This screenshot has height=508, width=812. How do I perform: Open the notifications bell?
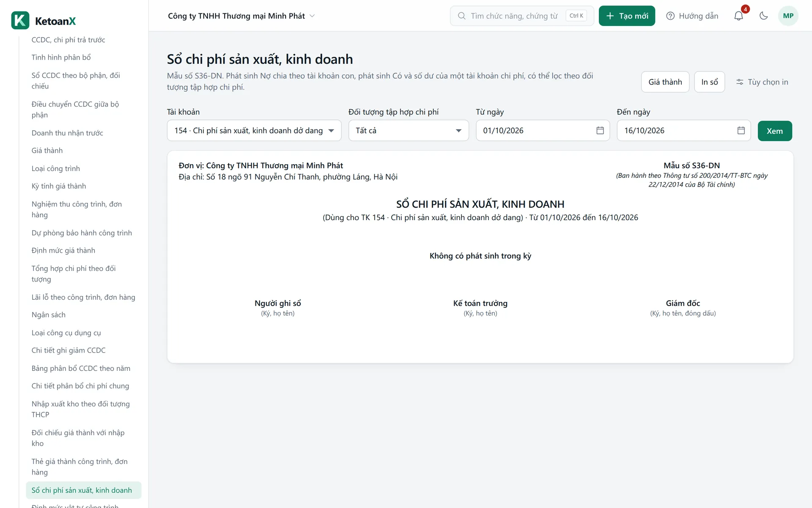point(738,16)
